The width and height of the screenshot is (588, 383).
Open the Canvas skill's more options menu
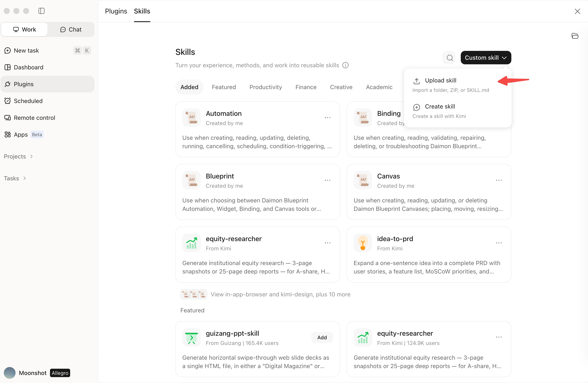pos(499,180)
